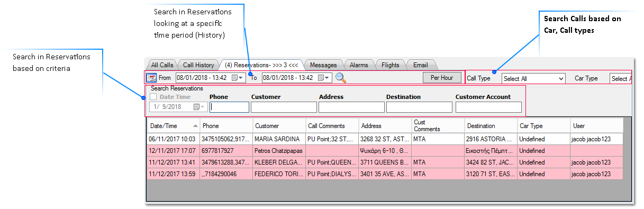Click the calendar icon before From
This screenshot has width=644, height=209.
click(151, 78)
